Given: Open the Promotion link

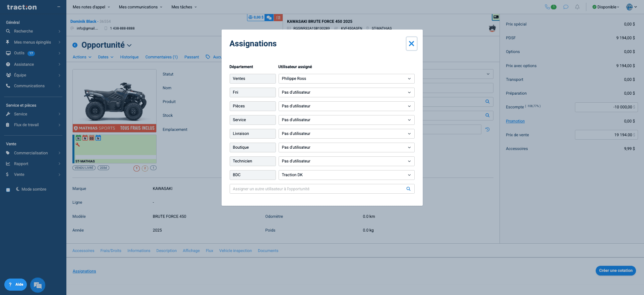Looking at the screenshot, I should point(515,121).
